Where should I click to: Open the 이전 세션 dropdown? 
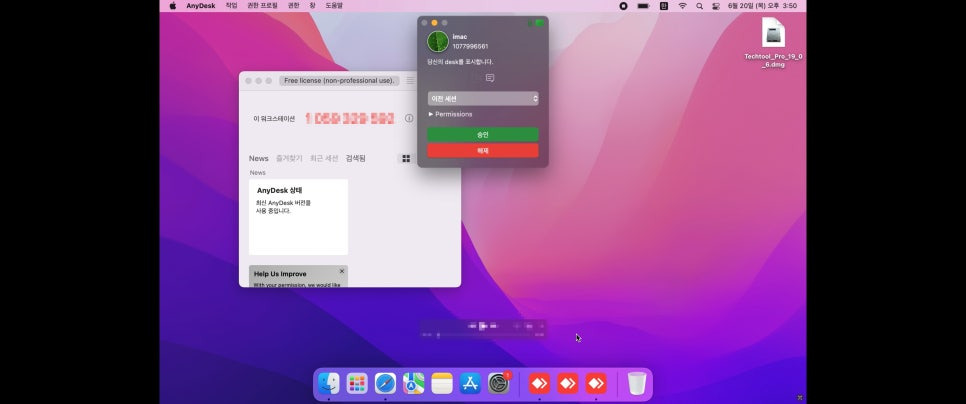tap(483, 99)
